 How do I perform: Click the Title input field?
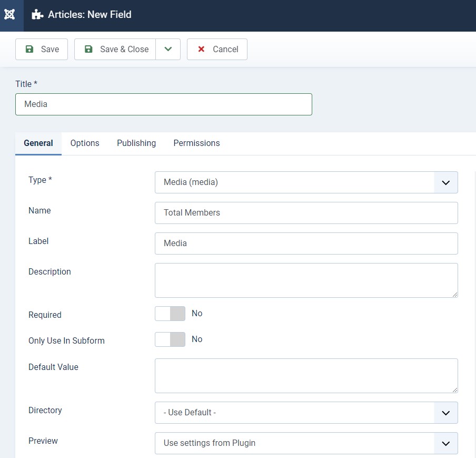pyautogui.click(x=164, y=104)
